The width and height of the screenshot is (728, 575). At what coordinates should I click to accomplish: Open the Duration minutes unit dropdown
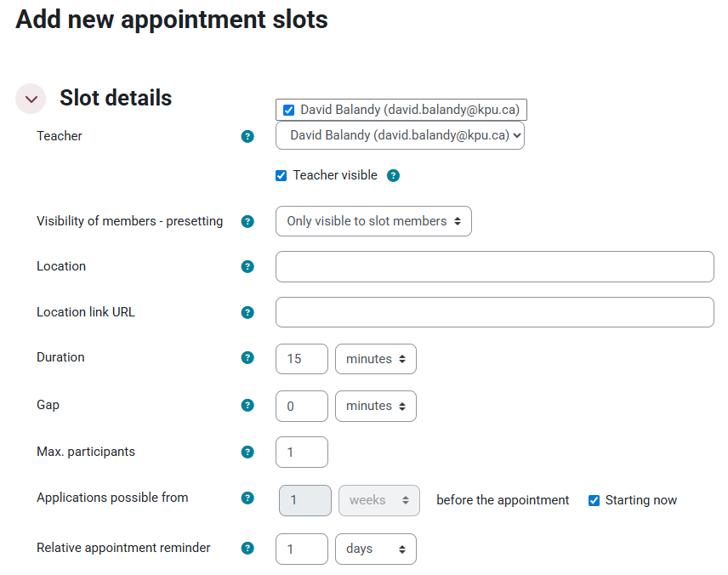(x=376, y=359)
